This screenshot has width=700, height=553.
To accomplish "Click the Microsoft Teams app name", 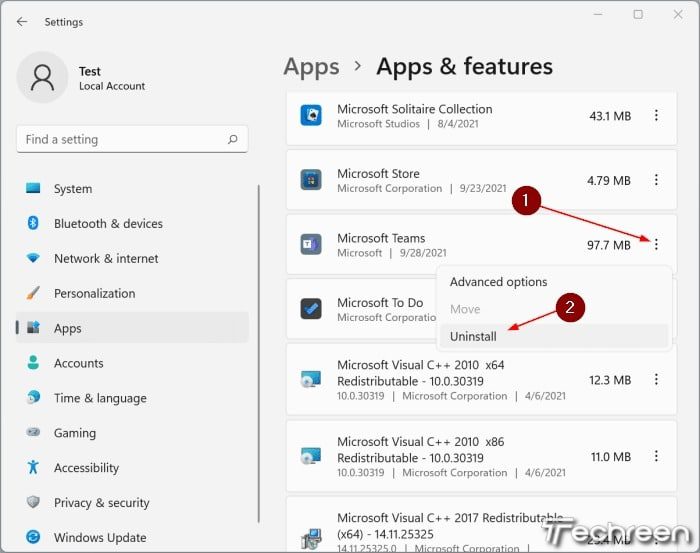I will [381, 238].
